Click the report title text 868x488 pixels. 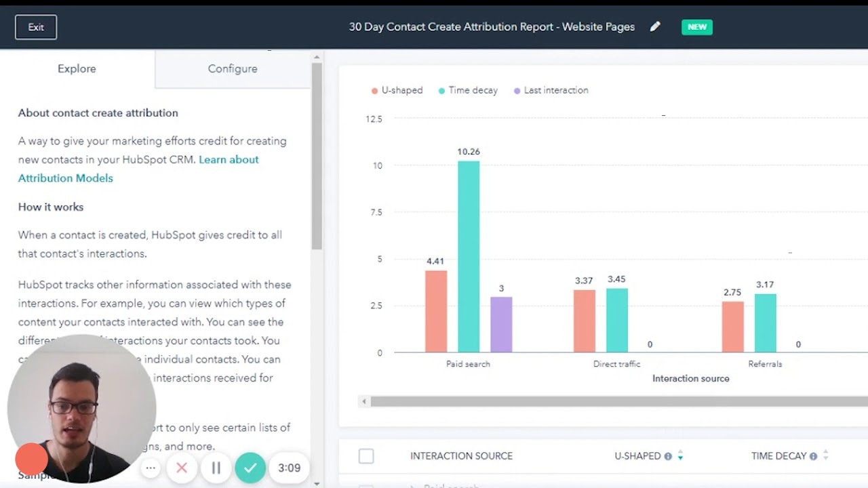tap(492, 27)
